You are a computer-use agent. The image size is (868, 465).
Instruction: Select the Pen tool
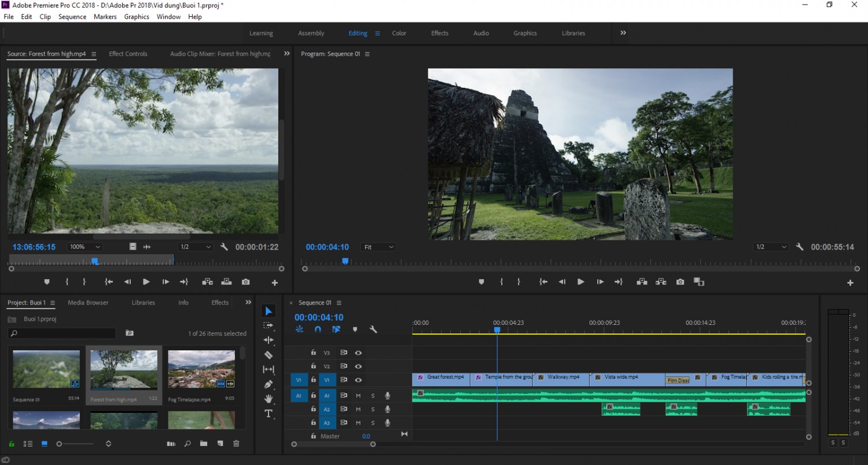[x=269, y=384]
